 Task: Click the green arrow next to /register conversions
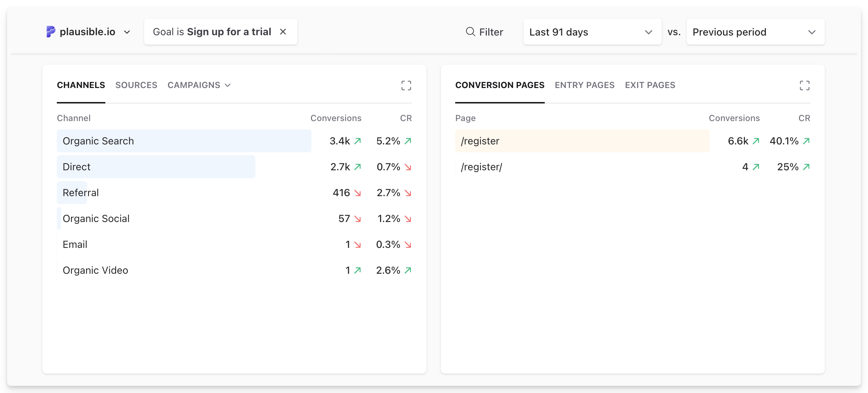[757, 141]
